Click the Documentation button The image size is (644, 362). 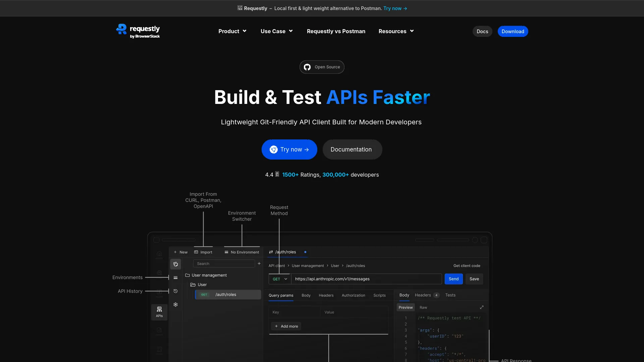tap(352, 149)
